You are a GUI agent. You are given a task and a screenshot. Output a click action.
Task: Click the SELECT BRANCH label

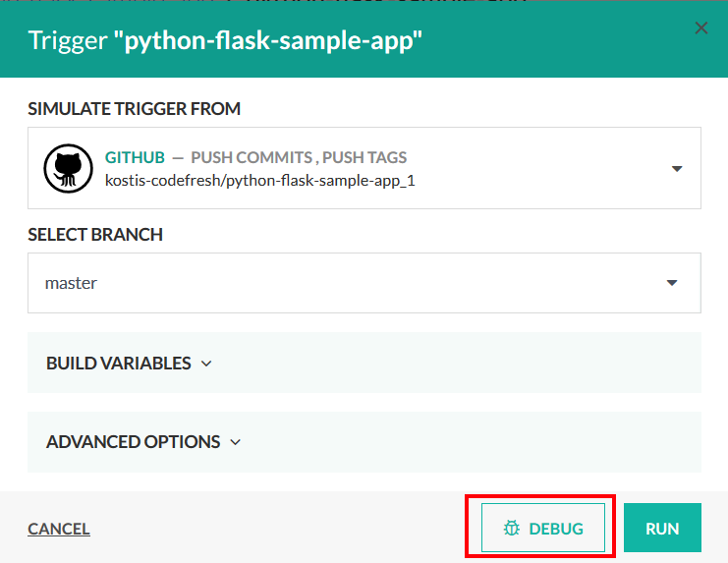pos(95,235)
